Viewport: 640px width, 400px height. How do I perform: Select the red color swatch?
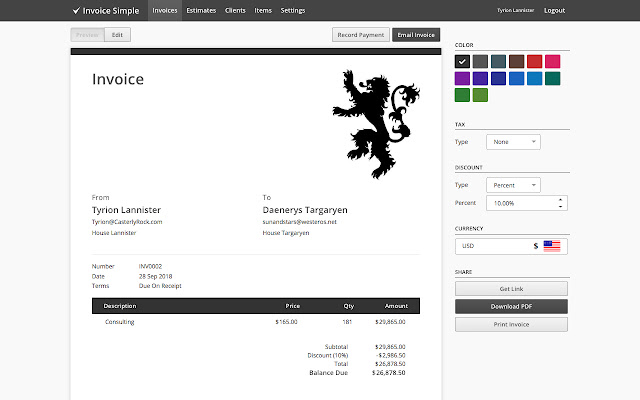[534, 62]
